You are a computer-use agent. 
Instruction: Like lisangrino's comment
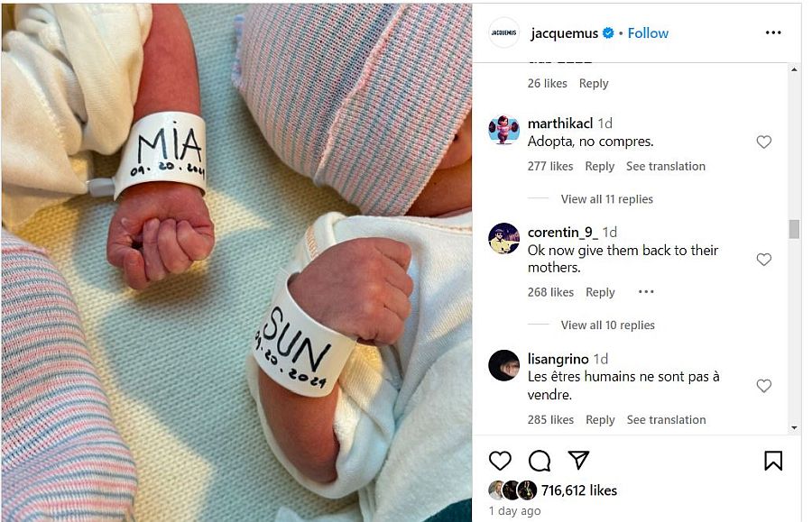coord(764,386)
